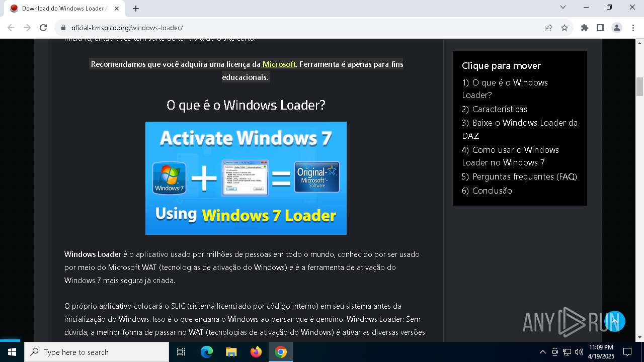Open the Activate Windows 7 image
This screenshot has width=644, height=362.
pyautogui.click(x=246, y=178)
